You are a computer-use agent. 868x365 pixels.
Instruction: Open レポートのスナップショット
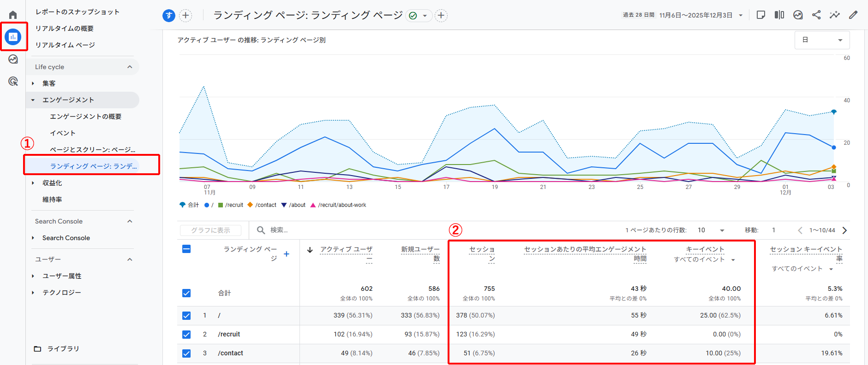point(78,12)
